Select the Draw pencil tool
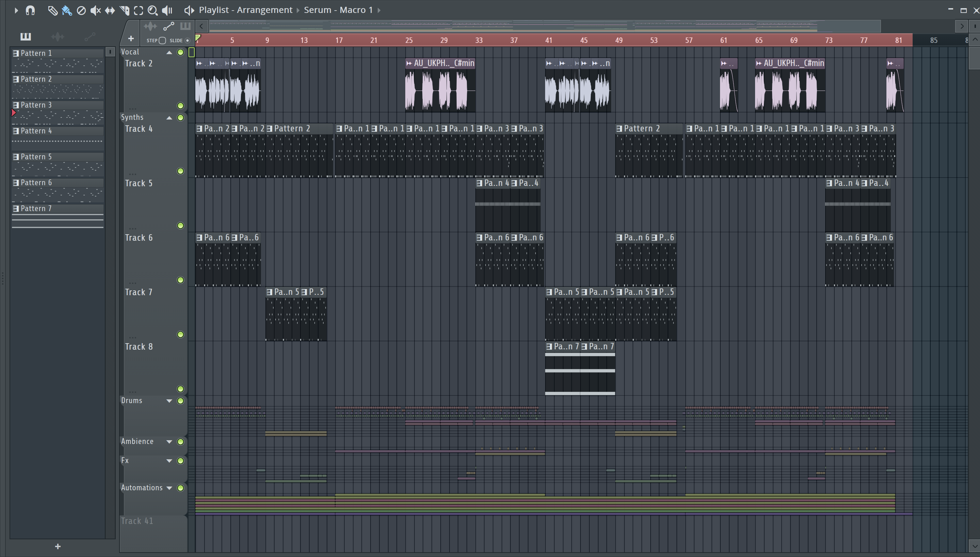The height and width of the screenshot is (557, 980). tap(53, 10)
